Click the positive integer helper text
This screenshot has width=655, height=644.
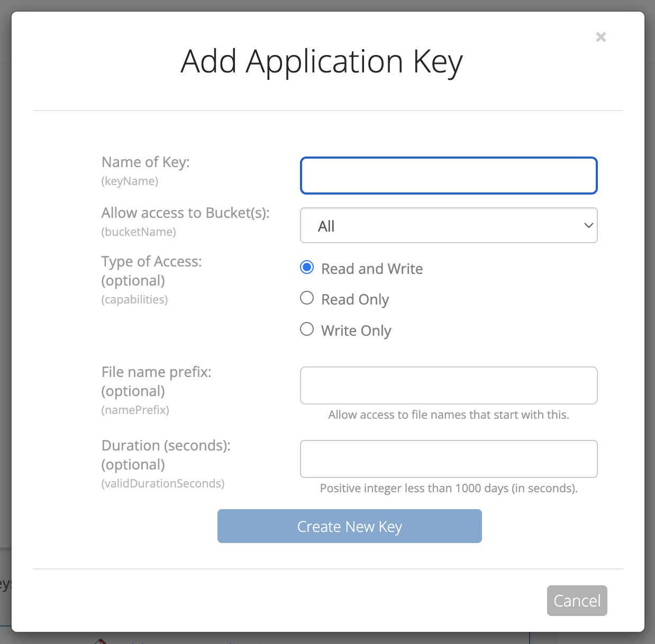point(449,488)
